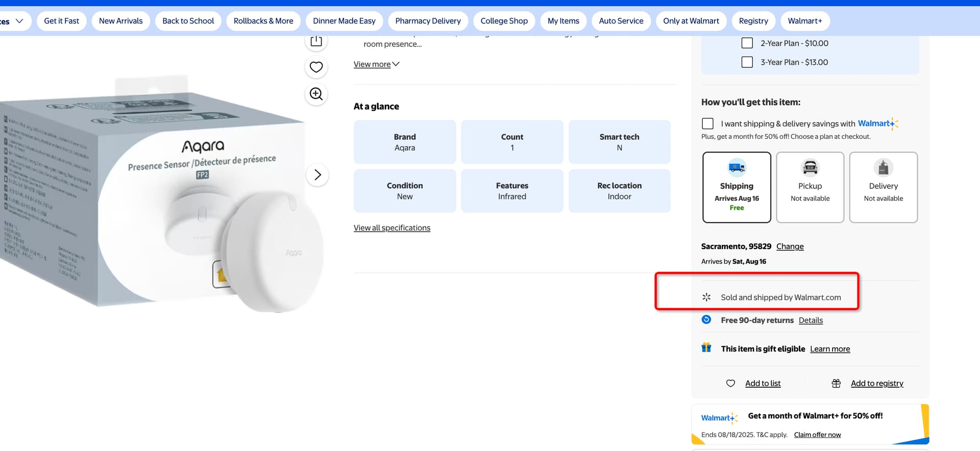Click the gift icon next to Add to registry
980x451 pixels.
(x=836, y=383)
